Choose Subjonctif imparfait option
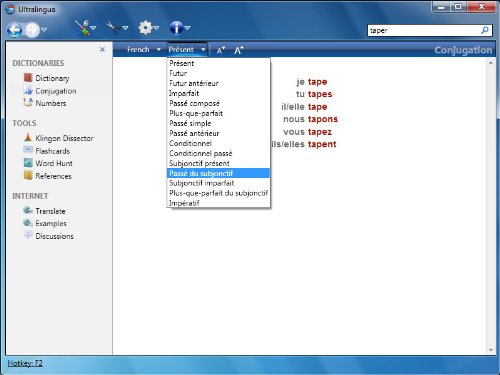Viewport: 500px width, 375px height. pyautogui.click(x=218, y=183)
